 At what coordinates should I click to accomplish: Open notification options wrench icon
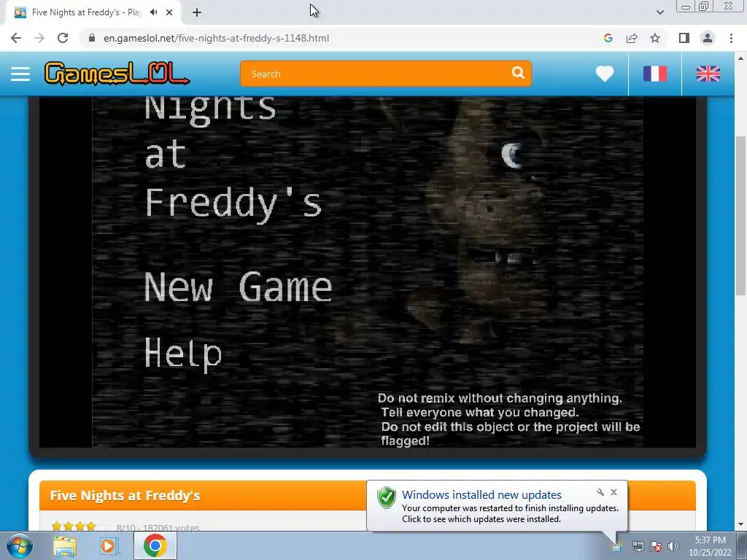click(600, 492)
